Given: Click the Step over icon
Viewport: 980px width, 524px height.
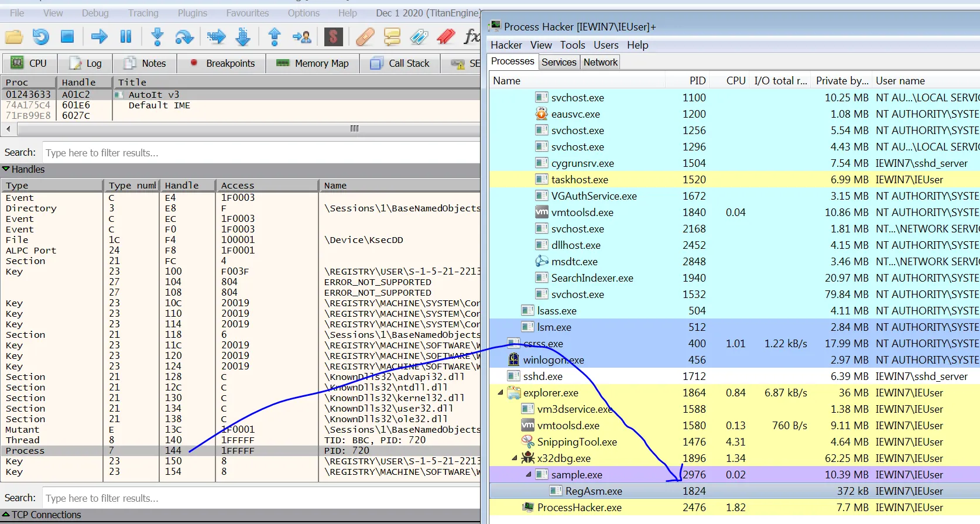Looking at the screenshot, I should coord(184,37).
